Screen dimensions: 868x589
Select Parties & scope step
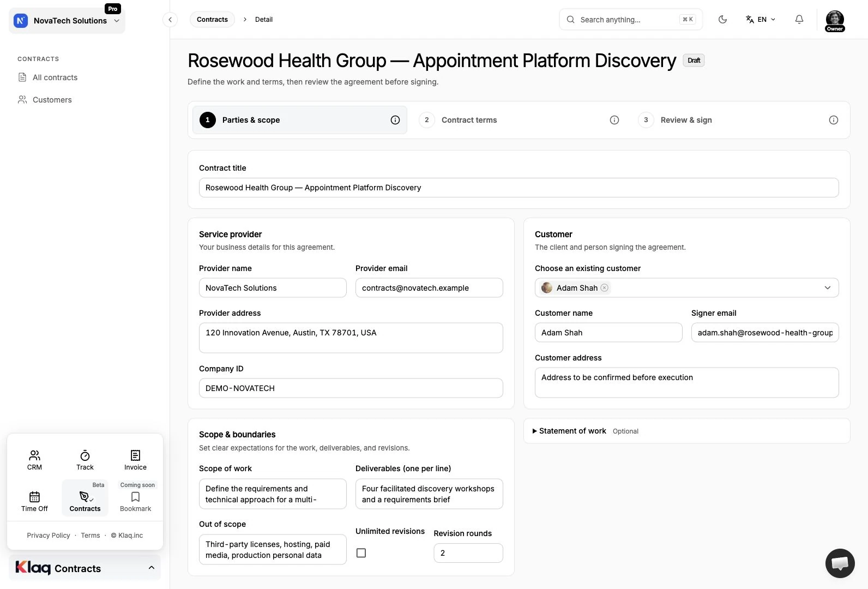click(x=300, y=120)
